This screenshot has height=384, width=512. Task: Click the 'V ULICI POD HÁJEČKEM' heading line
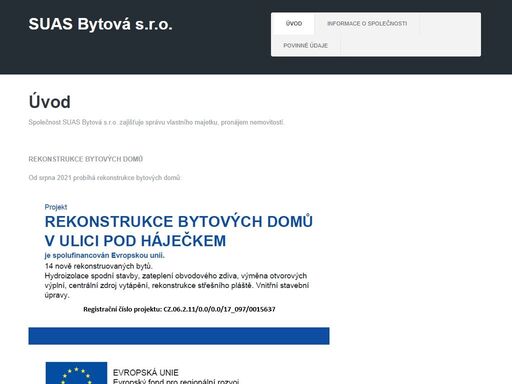pos(135,241)
